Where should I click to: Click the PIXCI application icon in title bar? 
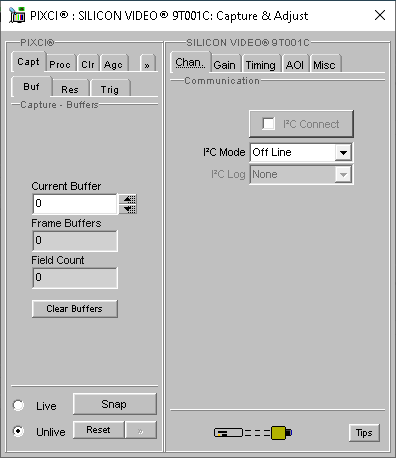coord(17,15)
